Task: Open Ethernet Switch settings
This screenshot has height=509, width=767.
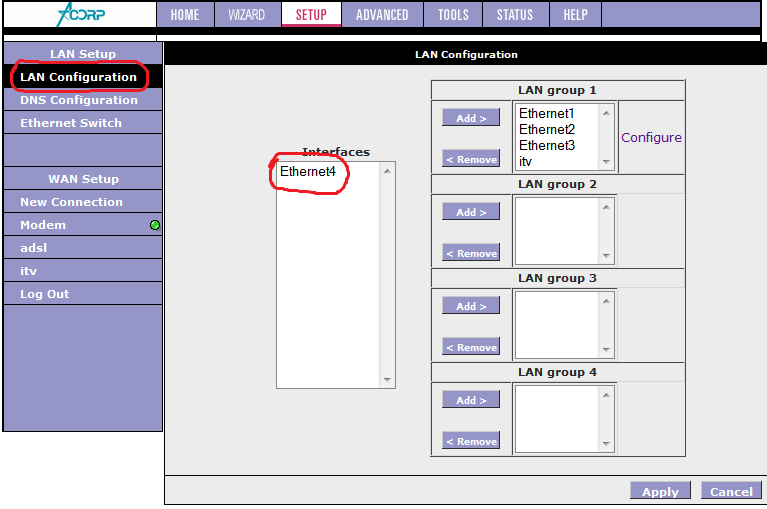Action: coord(83,123)
